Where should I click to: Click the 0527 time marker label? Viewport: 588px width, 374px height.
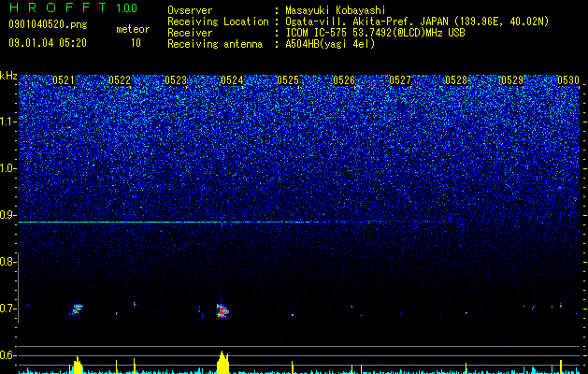(400, 80)
